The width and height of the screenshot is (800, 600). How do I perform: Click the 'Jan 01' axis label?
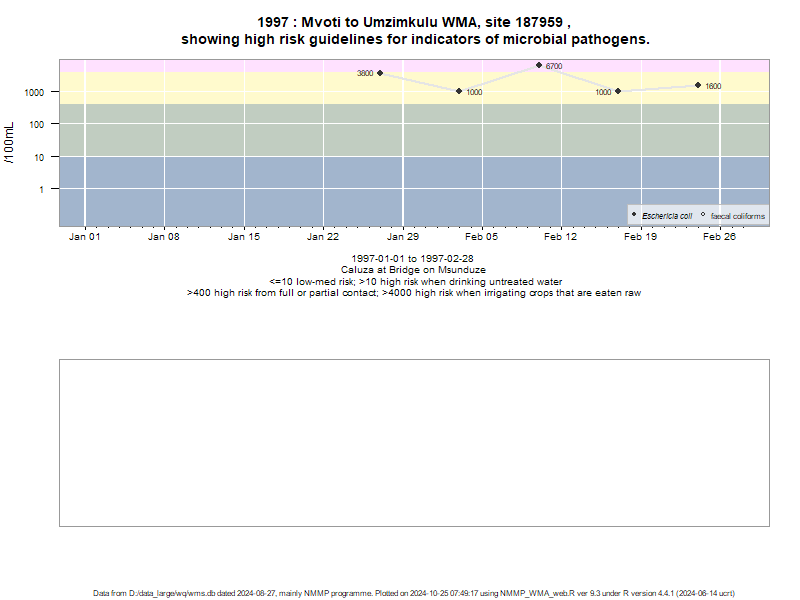[x=85, y=237]
